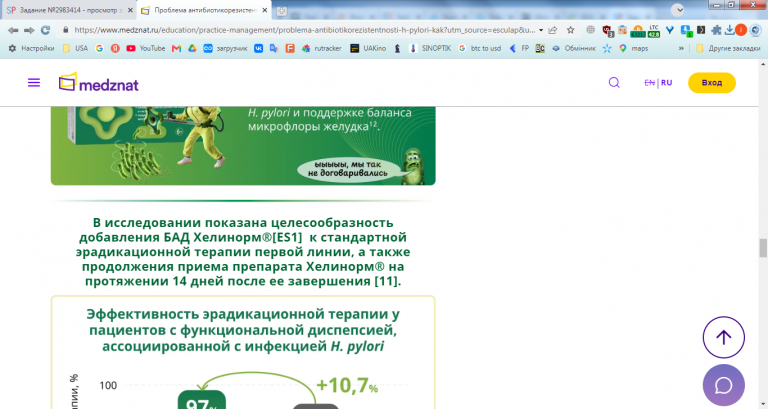Open the SINOPTIK bookmark
768x409 pixels.
430,48
